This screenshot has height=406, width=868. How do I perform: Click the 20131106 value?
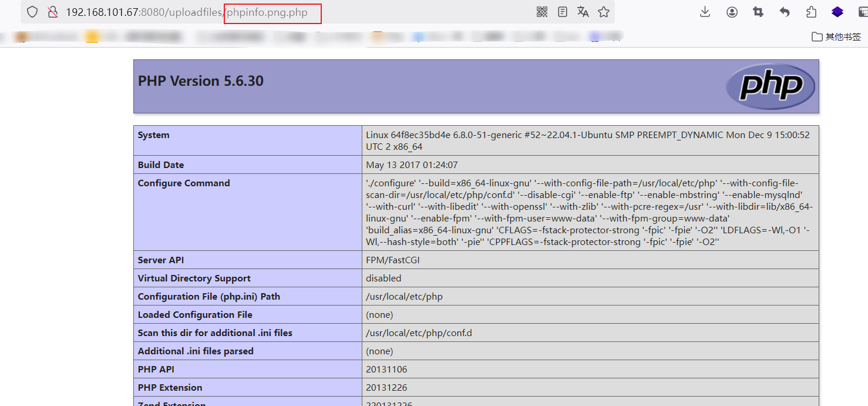point(386,370)
